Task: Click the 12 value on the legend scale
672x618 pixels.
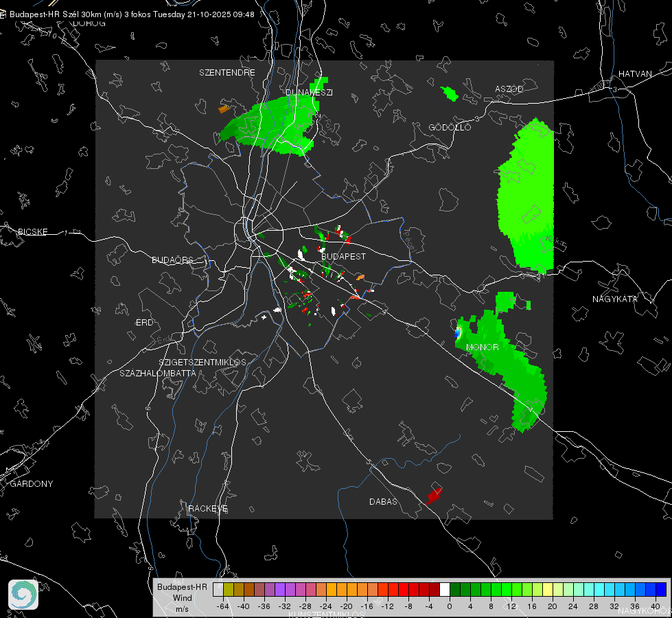Action: [511, 606]
